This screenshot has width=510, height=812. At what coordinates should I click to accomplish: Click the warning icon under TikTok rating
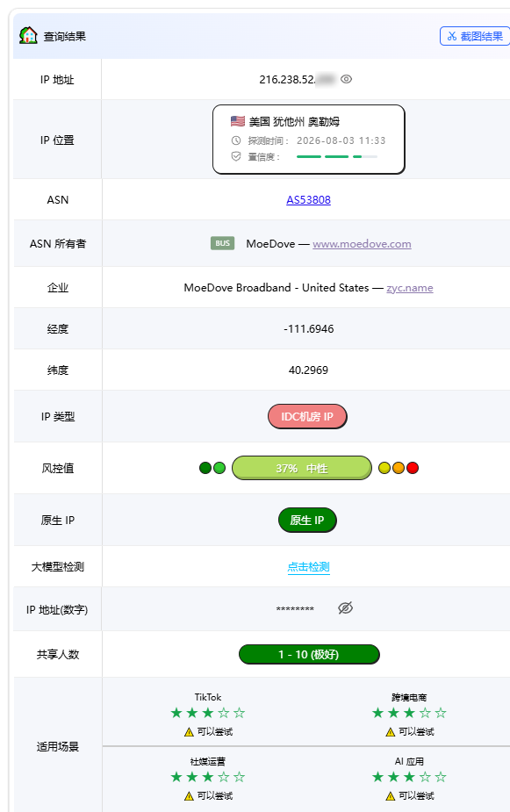click(189, 732)
